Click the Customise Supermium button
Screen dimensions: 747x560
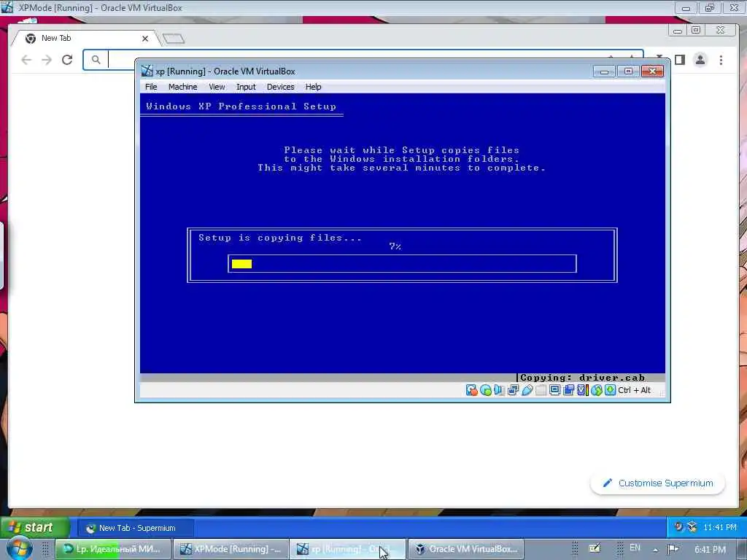[x=657, y=483]
